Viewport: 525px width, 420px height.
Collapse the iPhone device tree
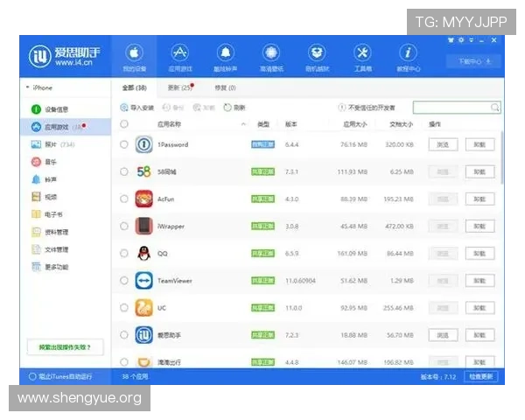tap(27, 87)
